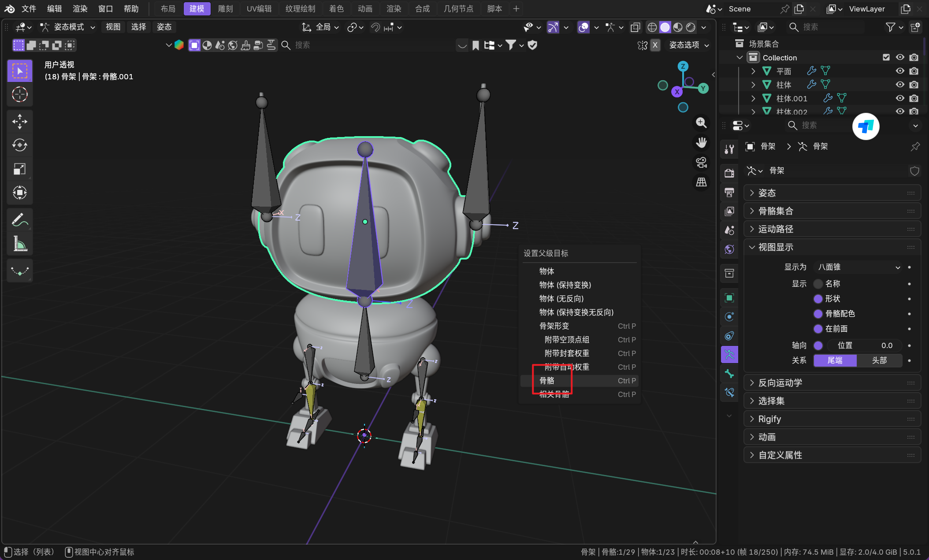929x560 pixels.
Task: Click the 3D cursor tool
Action: point(19,94)
